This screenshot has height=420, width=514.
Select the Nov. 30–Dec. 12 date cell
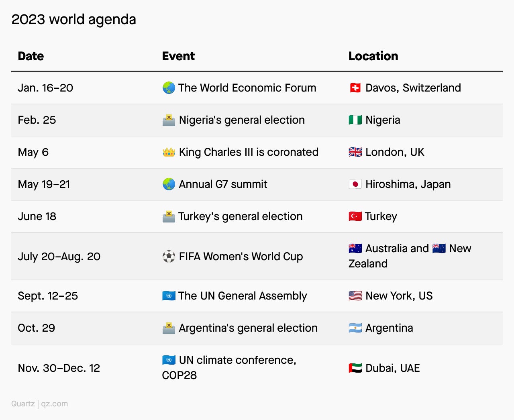tap(59, 368)
